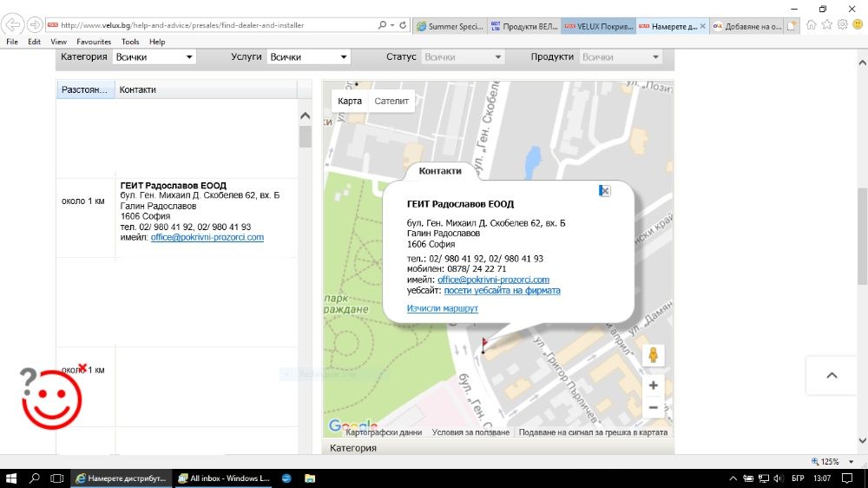Click the red flag map marker
The width and height of the screenshot is (868, 488).
point(483,346)
